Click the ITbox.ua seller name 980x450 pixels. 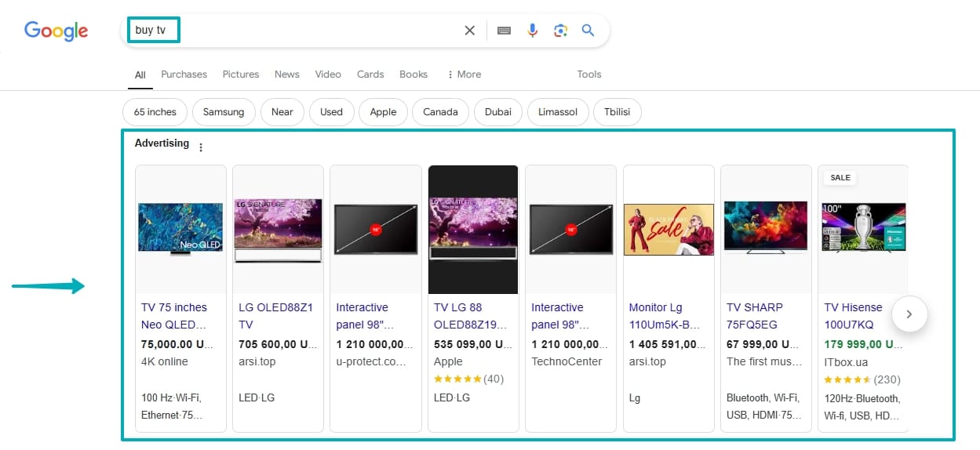click(847, 361)
